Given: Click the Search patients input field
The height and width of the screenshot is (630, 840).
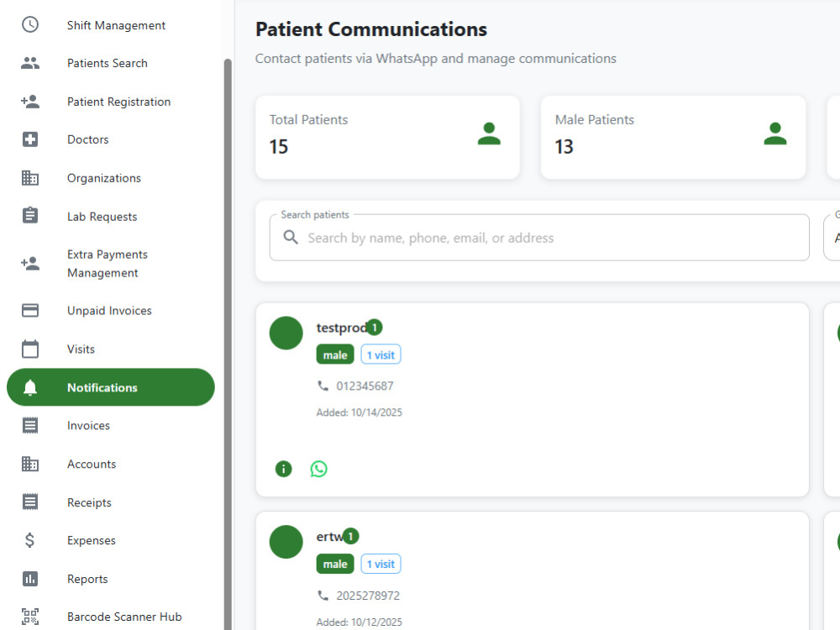Looking at the screenshot, I should [x=539, y=238].
